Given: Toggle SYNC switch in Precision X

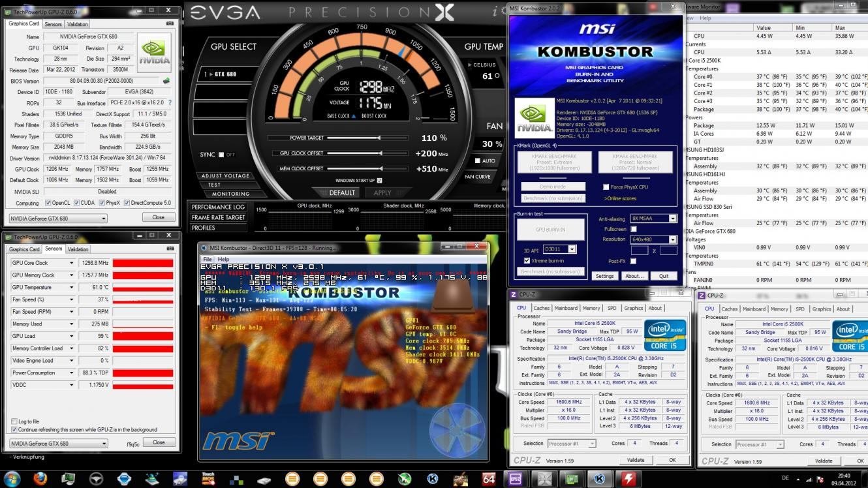Looking at the screenshot, I should coord(220,155).
